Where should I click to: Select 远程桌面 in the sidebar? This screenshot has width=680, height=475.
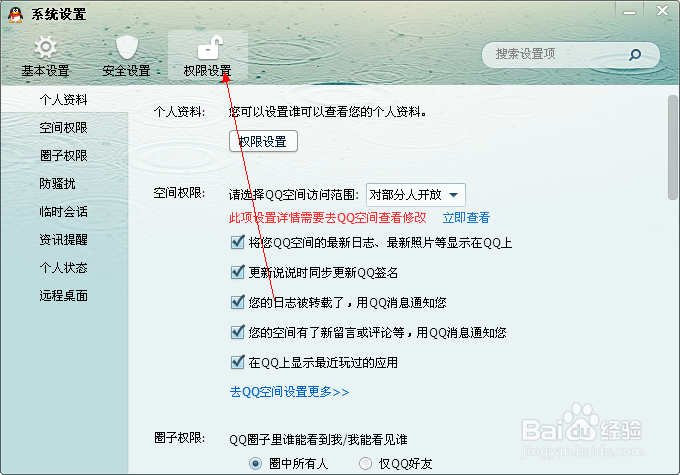coord(64,295)
